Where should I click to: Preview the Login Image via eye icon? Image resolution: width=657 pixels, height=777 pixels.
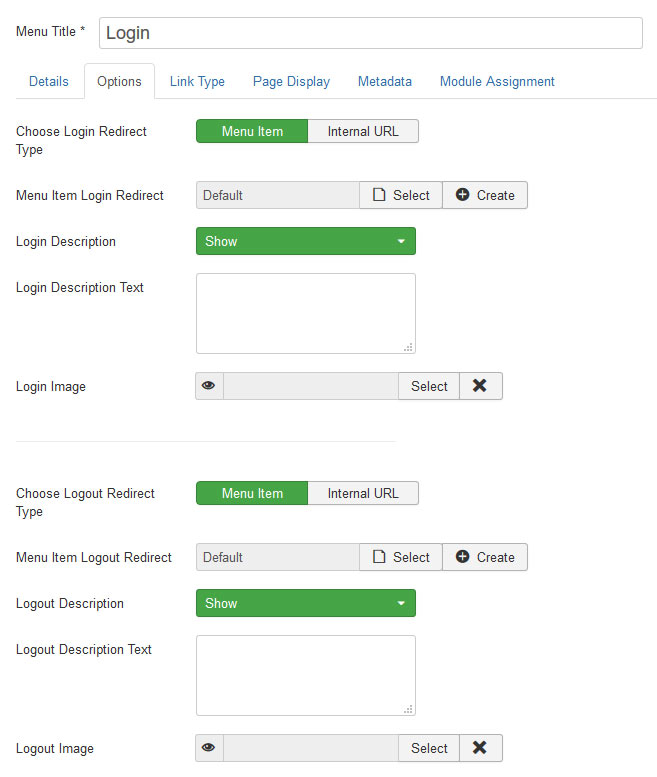[209, 386]
